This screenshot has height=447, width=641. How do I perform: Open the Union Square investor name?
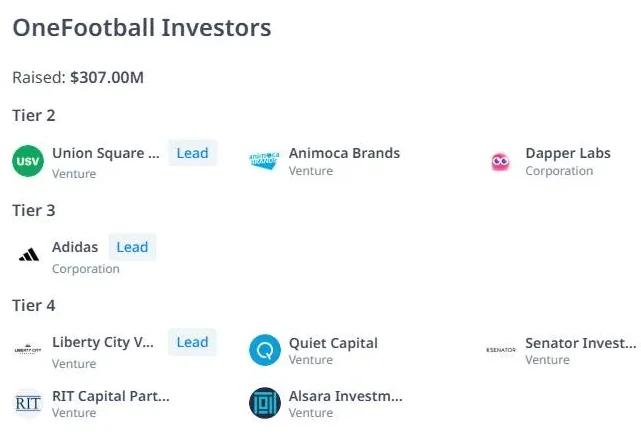click(105, 153)
